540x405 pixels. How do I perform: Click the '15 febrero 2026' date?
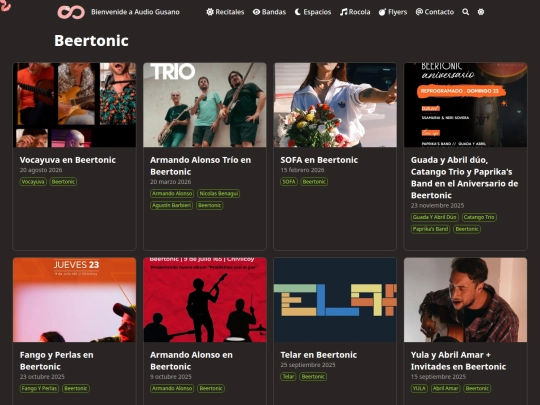[302, 170]
